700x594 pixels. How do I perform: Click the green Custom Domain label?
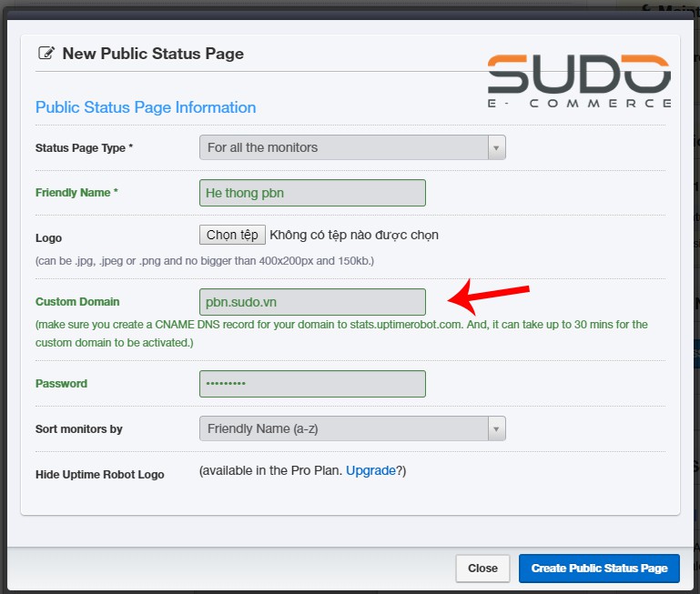point(77,302)
